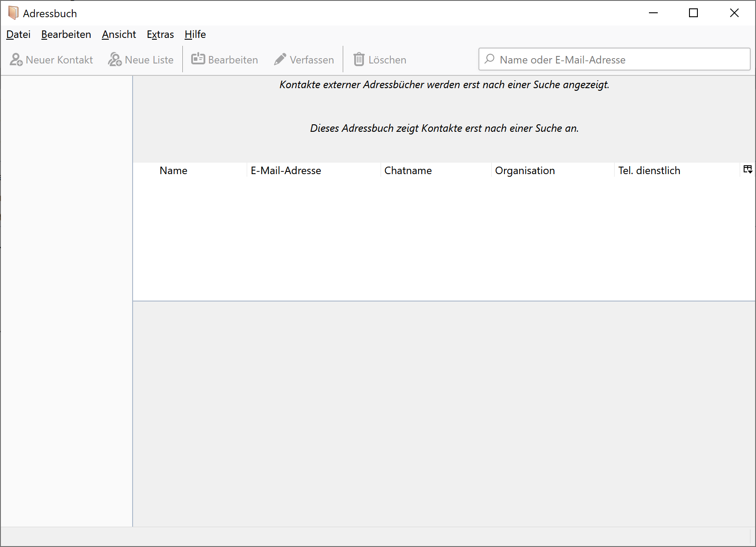Open the Bearbeiten menu in the menu bar

click(x=66, y=34)
